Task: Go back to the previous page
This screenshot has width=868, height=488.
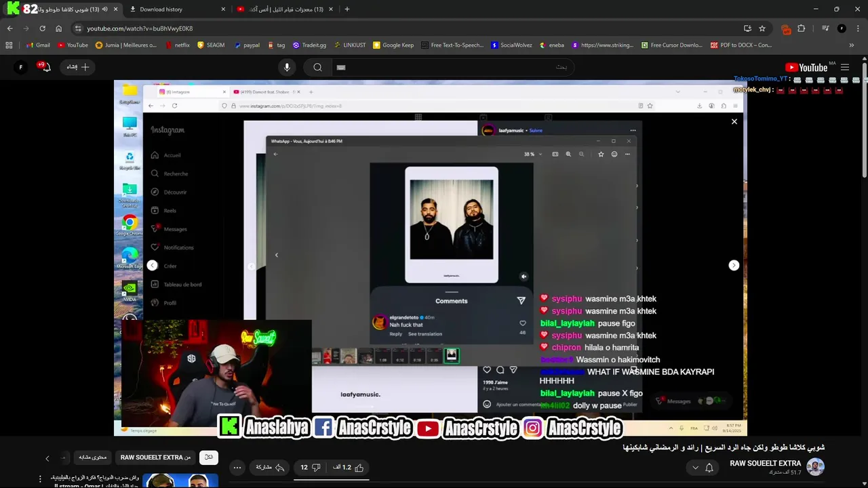Action: point(9,28)
